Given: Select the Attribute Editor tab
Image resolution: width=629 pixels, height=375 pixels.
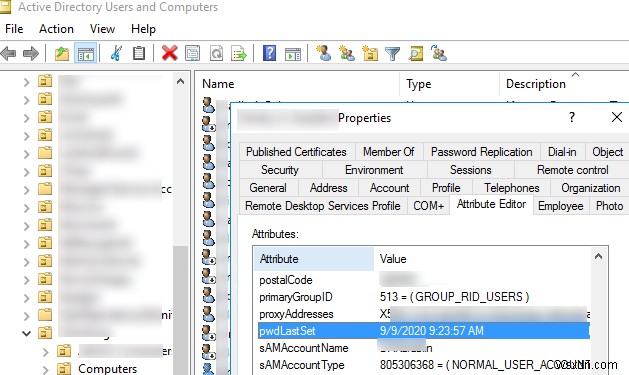Looking at the screenshot, I should 491,205.
